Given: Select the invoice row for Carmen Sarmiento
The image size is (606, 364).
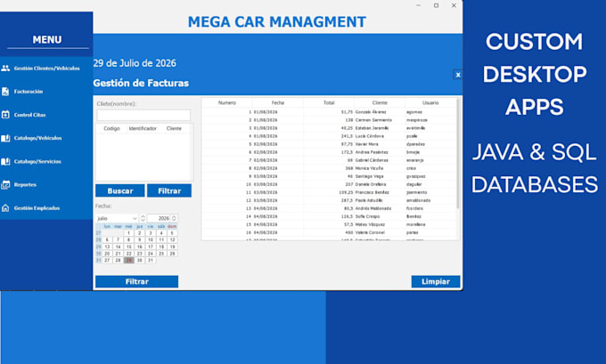Looking at the screenshot, I should (329, 120).
